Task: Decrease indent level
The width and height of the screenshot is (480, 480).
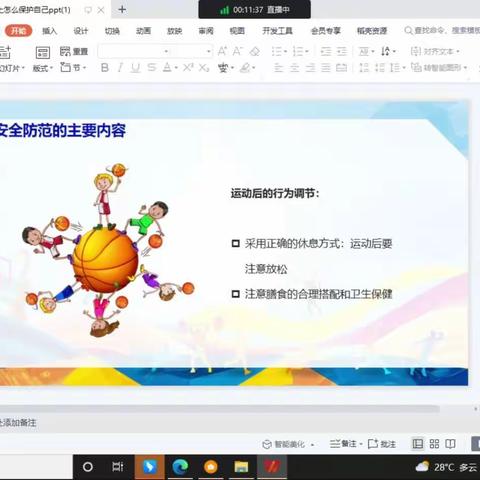Action: coord(326,51)
